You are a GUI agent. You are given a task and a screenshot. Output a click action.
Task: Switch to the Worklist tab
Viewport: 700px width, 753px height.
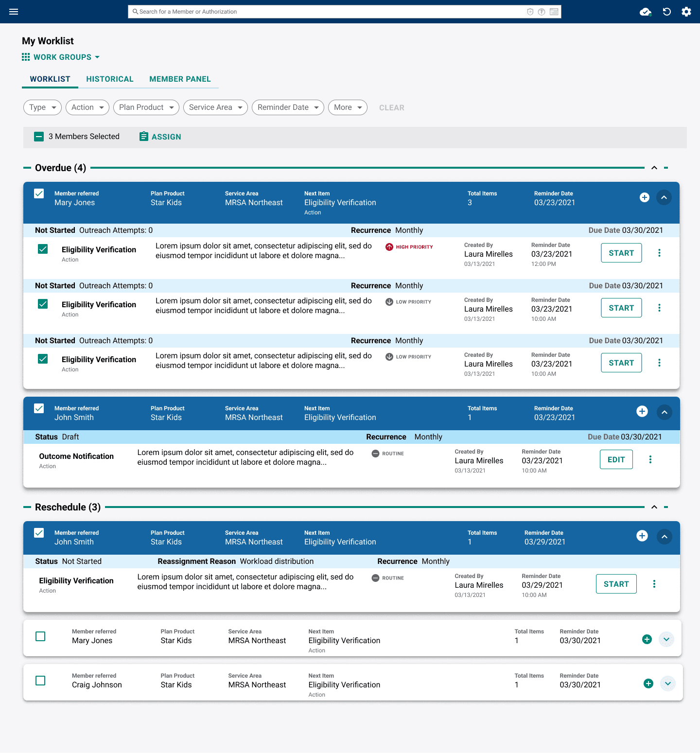click(50, 79)
